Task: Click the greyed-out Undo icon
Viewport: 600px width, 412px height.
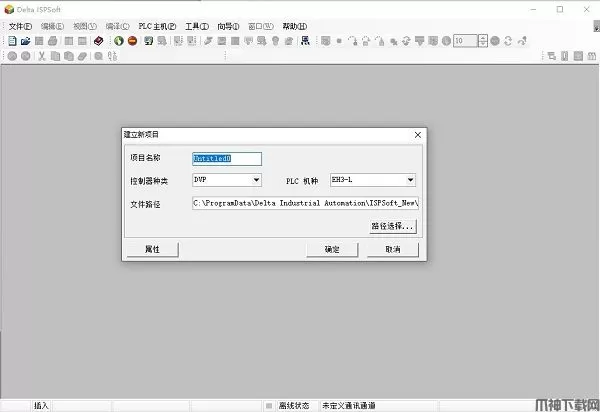Action: [x=12, y=56]
